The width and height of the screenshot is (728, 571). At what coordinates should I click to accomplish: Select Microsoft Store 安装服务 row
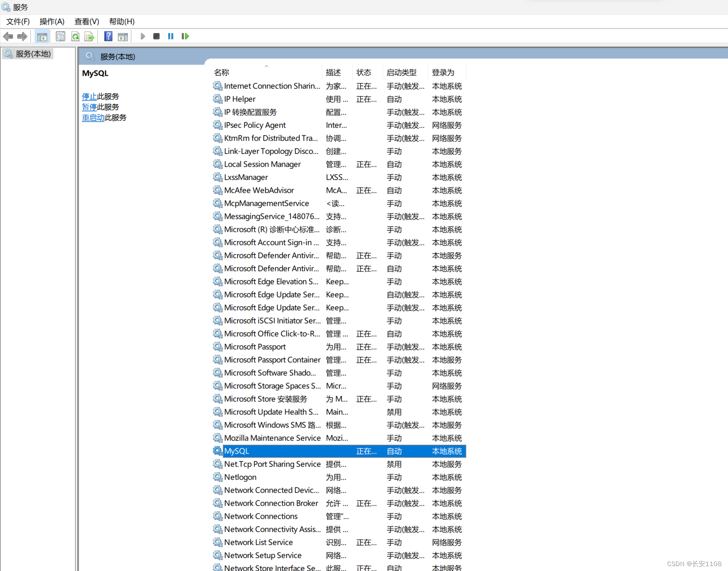(339, 399)
